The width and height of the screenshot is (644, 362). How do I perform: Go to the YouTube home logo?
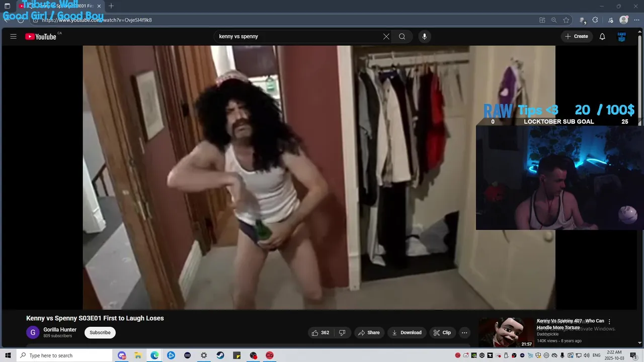[x=41, y=36]
